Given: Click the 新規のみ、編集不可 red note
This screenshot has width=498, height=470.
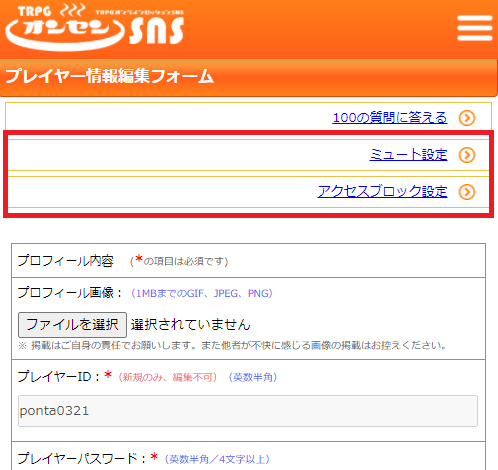Looking at the screenshot, I should (x=168, y=377).
